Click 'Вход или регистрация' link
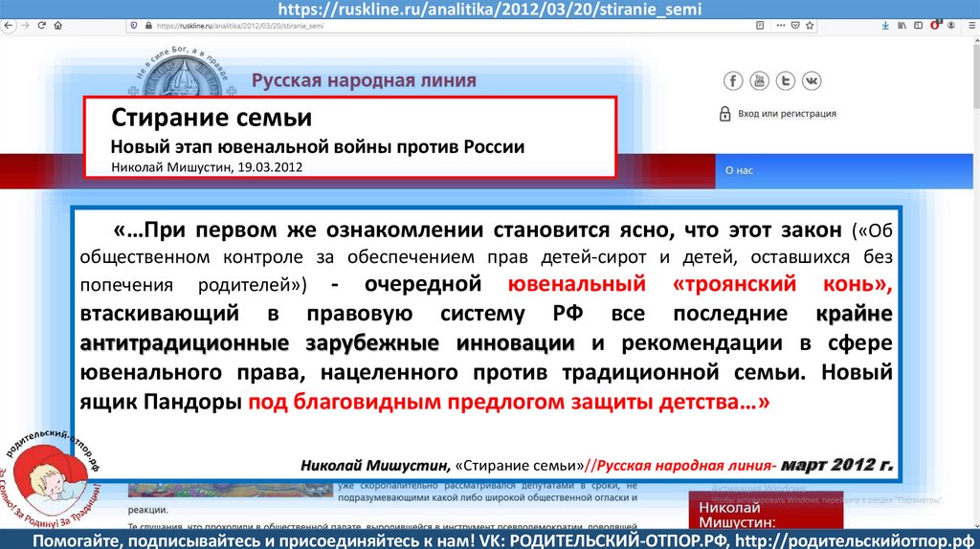This screenshot has height=549, width=980. [787, 114]
